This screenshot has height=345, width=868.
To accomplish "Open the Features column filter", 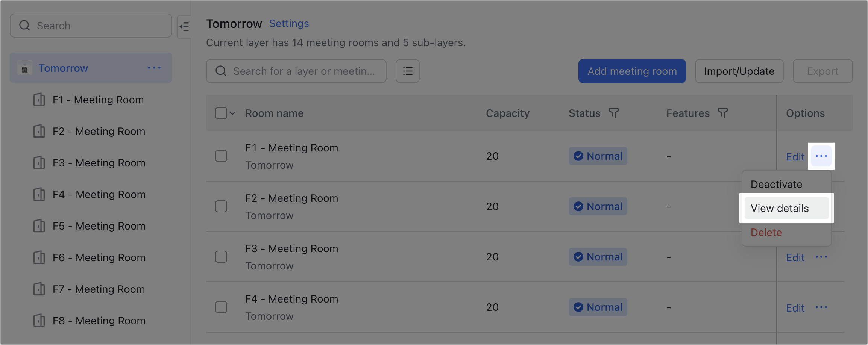I will pos(723,113).
